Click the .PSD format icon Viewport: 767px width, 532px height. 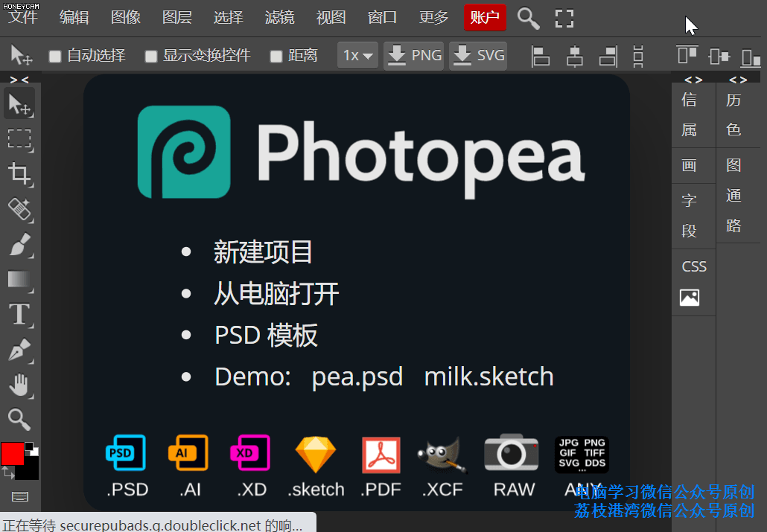[x=126, y=453]
